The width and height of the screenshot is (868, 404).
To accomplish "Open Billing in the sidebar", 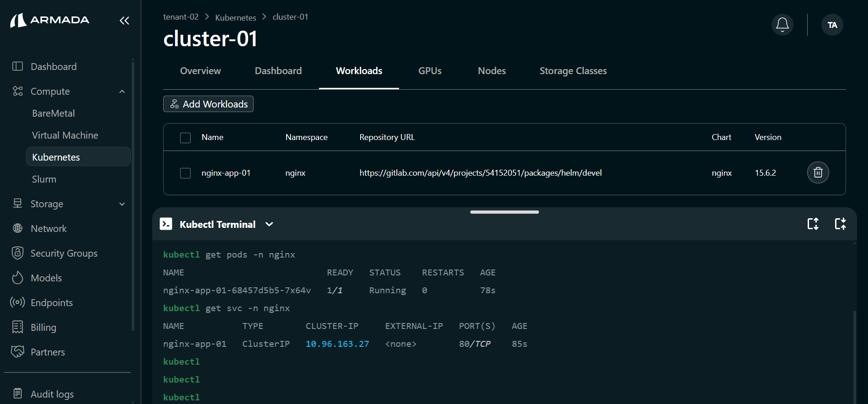I will click(43, 327).
